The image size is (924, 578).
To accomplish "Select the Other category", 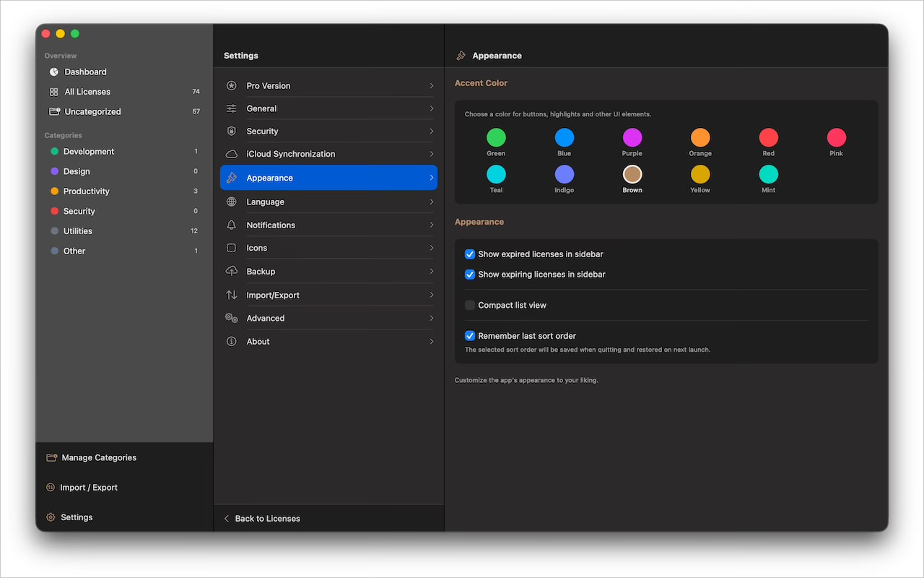I will coord(124,251).
